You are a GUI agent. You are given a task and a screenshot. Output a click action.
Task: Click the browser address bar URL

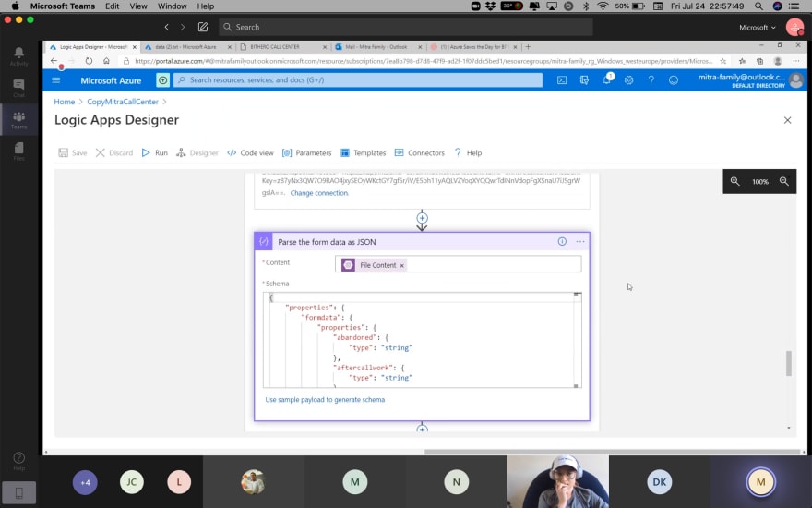424,61
